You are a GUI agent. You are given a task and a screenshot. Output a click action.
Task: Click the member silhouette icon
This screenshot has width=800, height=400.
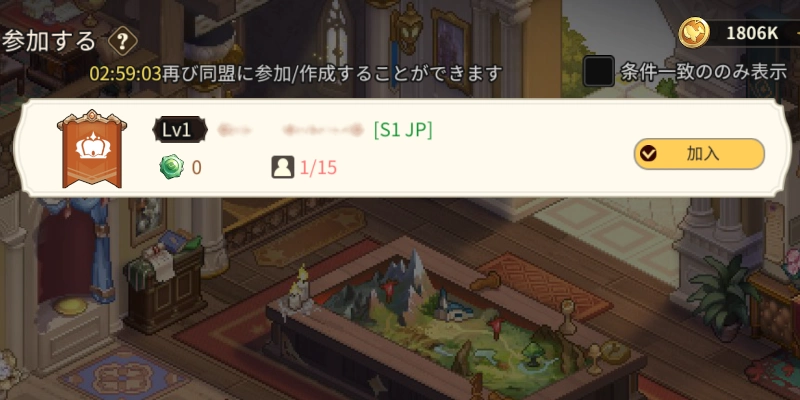tap(283, 167)
